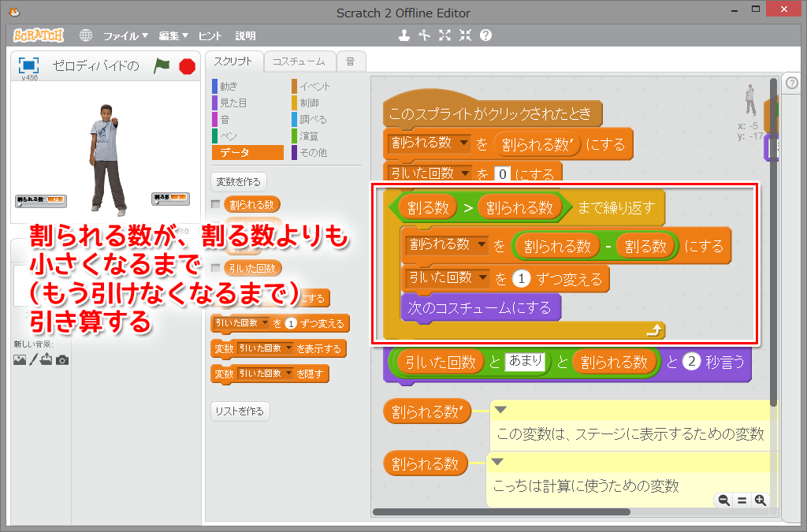Viewport: 807px width, 532px height.
Task: Click the 1 field in script's ずつ変える block
Action: pyautogui.click(x=522, y=278)
